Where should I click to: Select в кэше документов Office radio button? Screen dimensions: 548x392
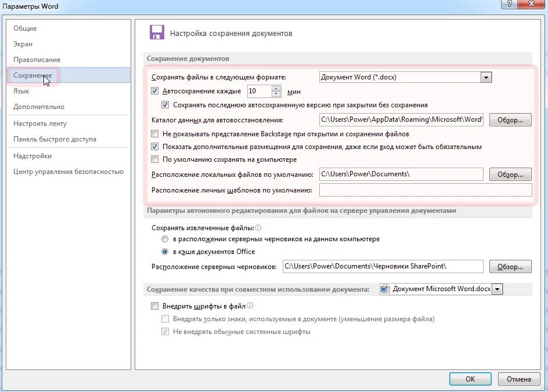[x=165, y=252]
